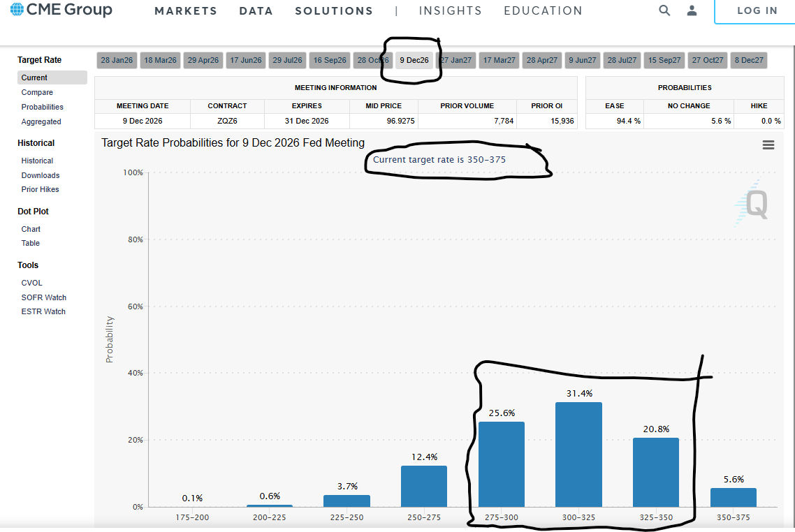Select the 29 Jul26 meeting tab
This screenshot has width=795, height=532.
tap(288, 60)
